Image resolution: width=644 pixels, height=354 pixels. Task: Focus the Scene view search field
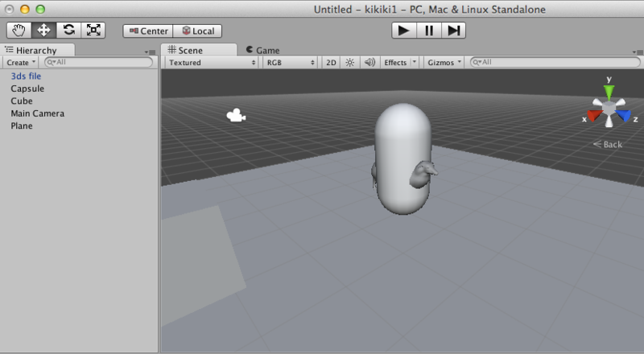555,63
